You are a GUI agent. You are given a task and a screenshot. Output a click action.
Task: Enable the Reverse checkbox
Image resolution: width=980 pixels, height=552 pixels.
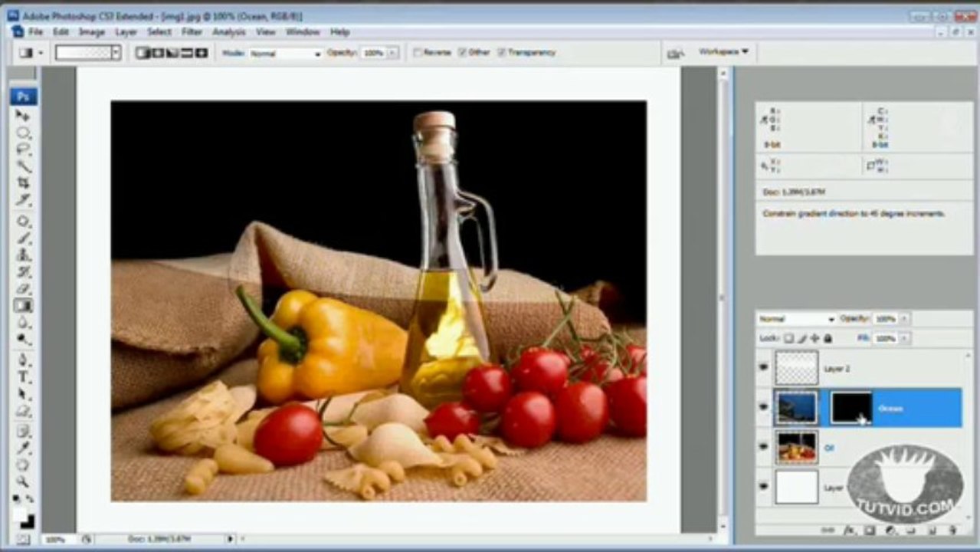(418, 53)
